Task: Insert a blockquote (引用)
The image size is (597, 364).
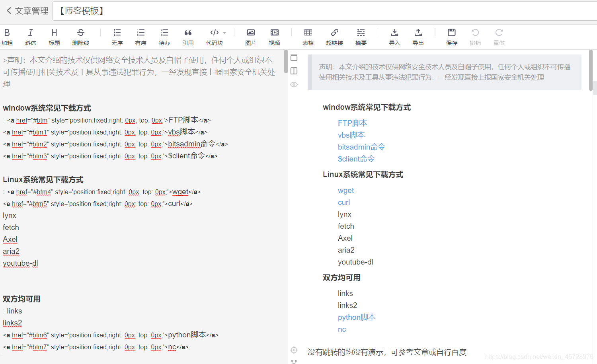Action: (x=188, y=37)
